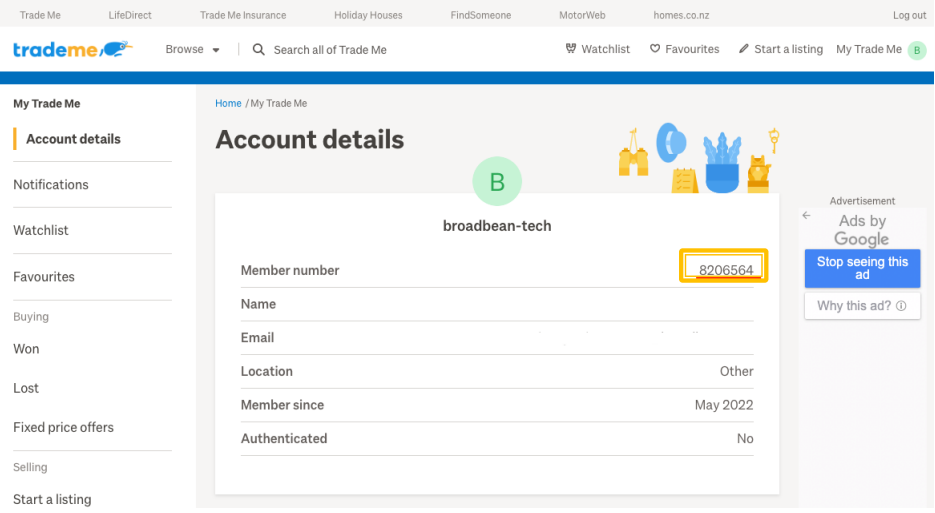Click the Name label
The image size is (935, 513).
(x=258, y=304)
